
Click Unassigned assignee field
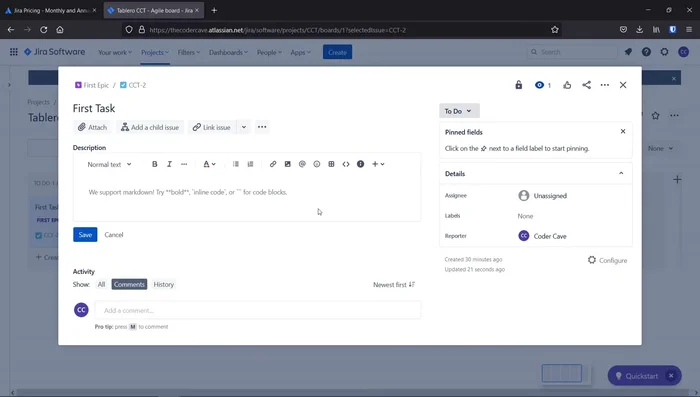pyautogui.click(x=542, y=196)
